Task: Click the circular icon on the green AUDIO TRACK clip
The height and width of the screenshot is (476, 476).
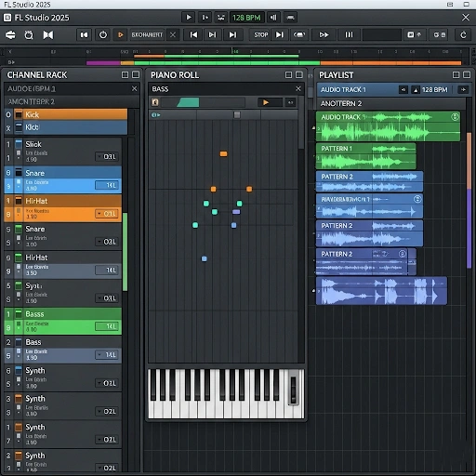Action: coord(455,117)
